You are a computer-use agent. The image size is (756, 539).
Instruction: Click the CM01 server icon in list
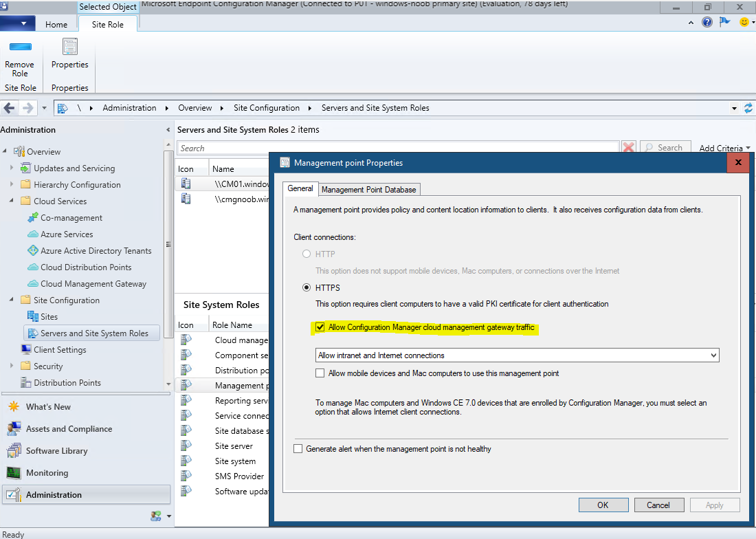coord(186,184)
